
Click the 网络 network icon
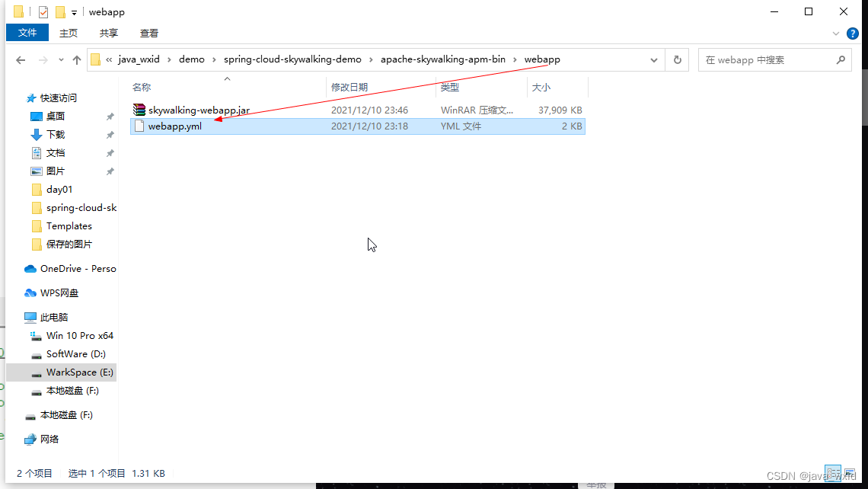(30, 439)
